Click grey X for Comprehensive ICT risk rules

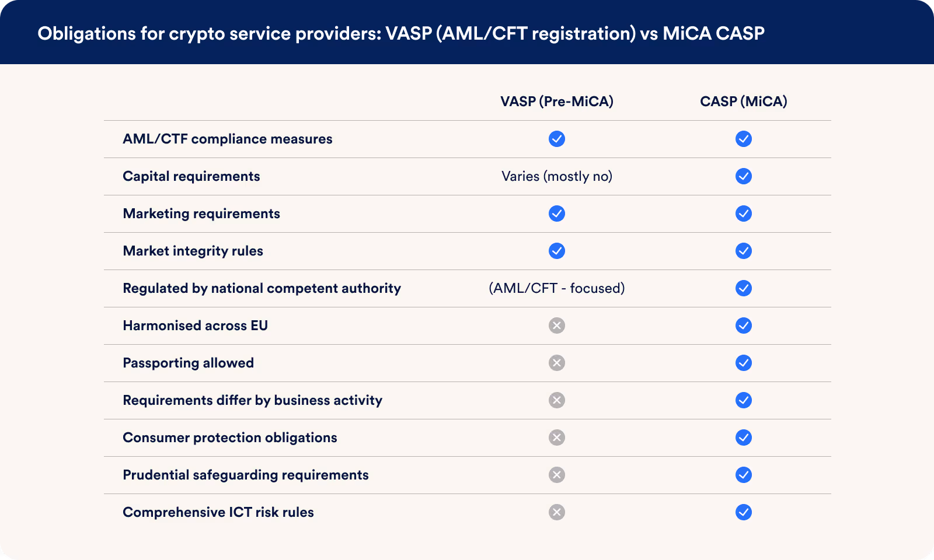click(557, 512)
